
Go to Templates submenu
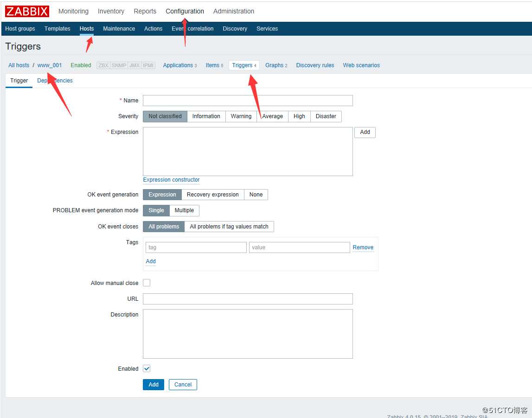point(58,28)
